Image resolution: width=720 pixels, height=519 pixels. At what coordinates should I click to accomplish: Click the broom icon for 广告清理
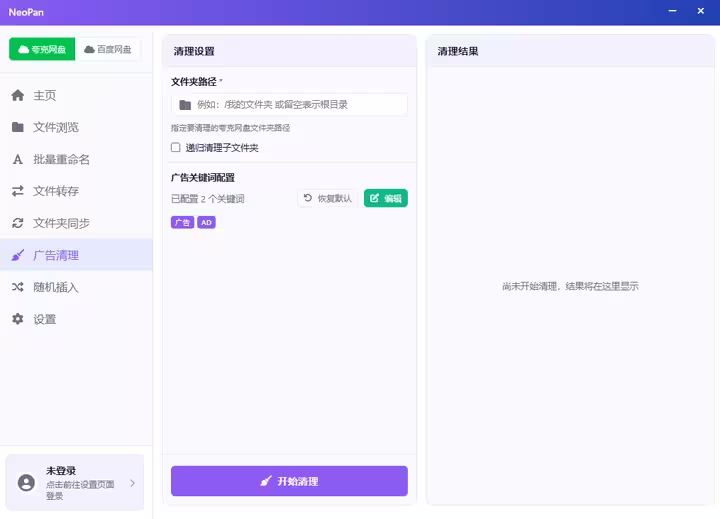[18, 256]
